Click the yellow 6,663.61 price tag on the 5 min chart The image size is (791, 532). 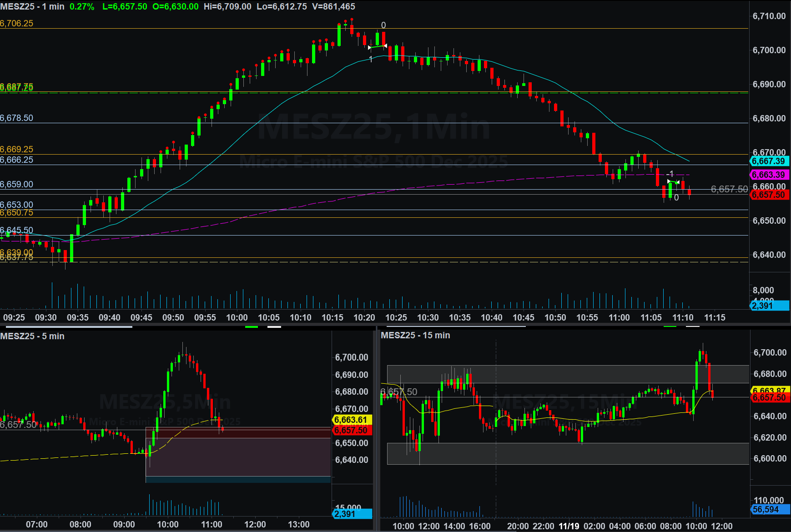[x=353, y=420]
